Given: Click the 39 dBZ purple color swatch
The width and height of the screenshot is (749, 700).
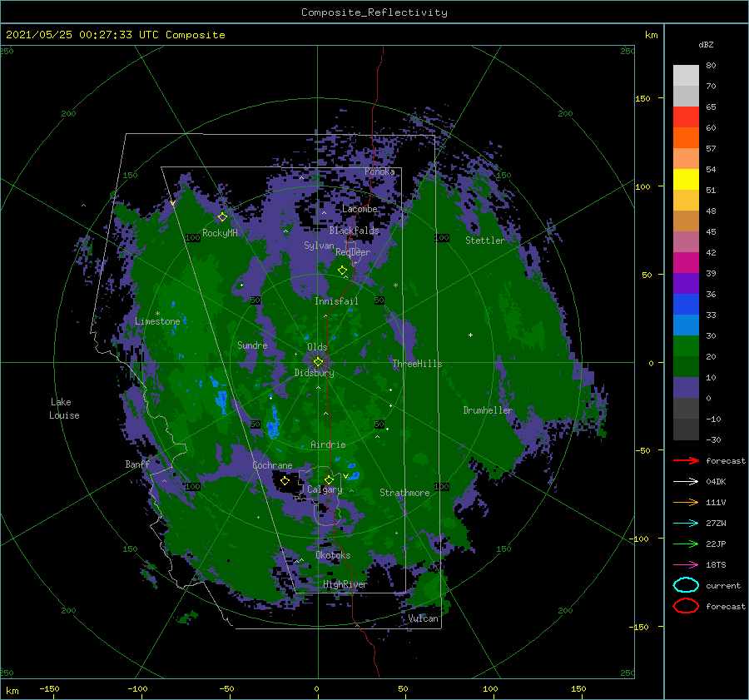Looking at the screenshot, I should pos(686,283).
